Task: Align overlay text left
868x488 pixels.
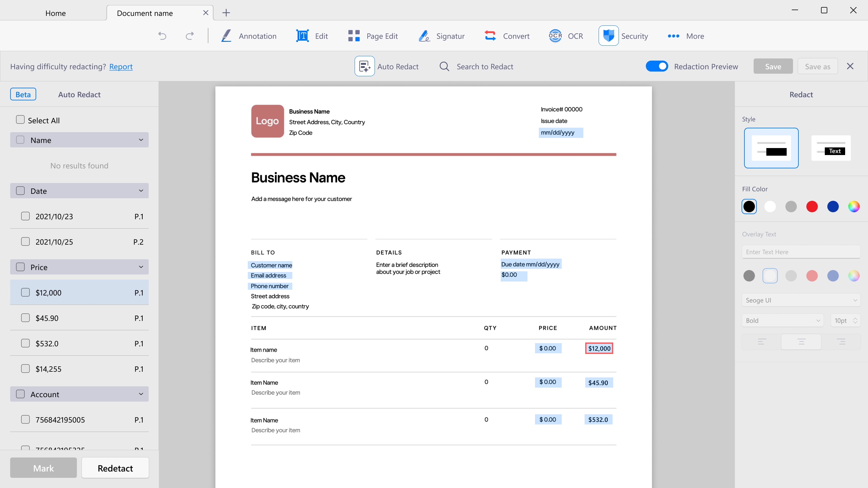Action: (x=762, y=342)
